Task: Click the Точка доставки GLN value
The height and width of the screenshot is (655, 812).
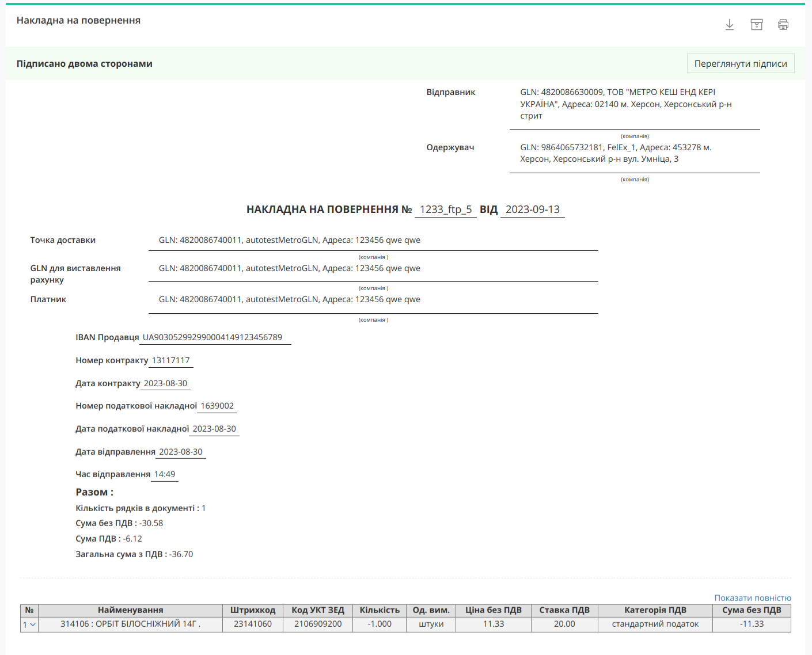Action: point(290,240)
